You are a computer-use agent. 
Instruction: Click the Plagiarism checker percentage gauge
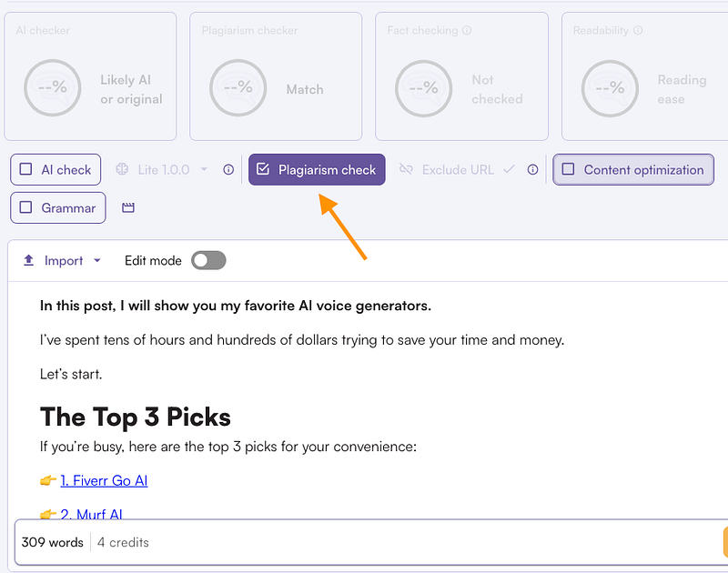pos(238,87)
